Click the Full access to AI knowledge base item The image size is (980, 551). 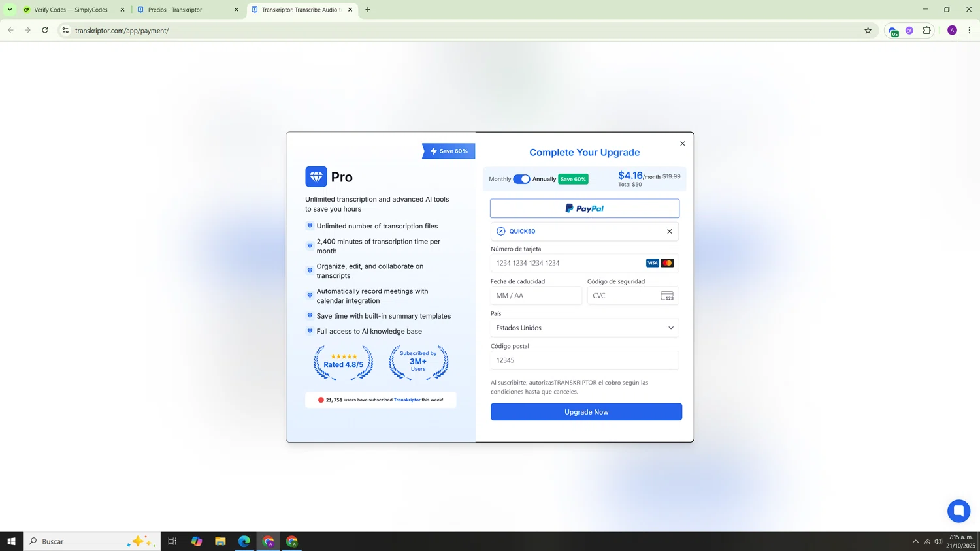[x=369, y=331]
